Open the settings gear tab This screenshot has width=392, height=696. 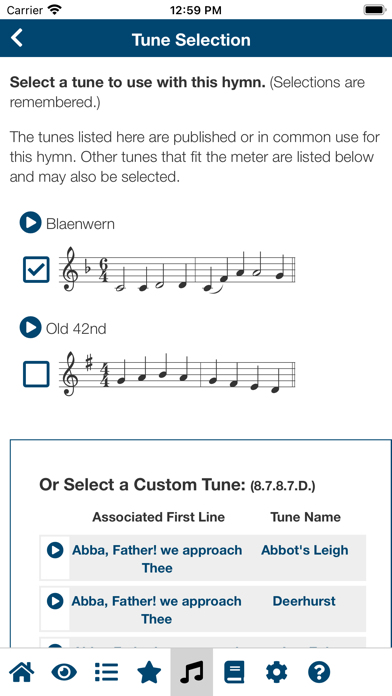click(277, 672)
